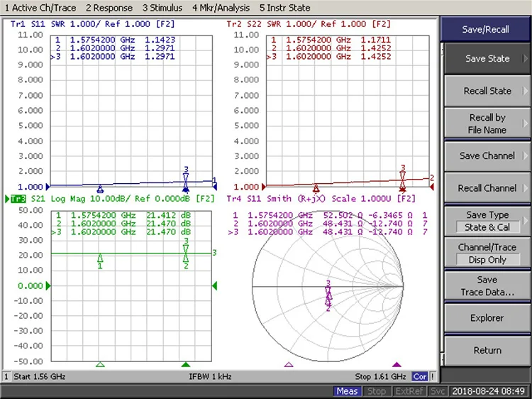Toggle the Meas status indicator
532x399 pixels.
(347, 391)
